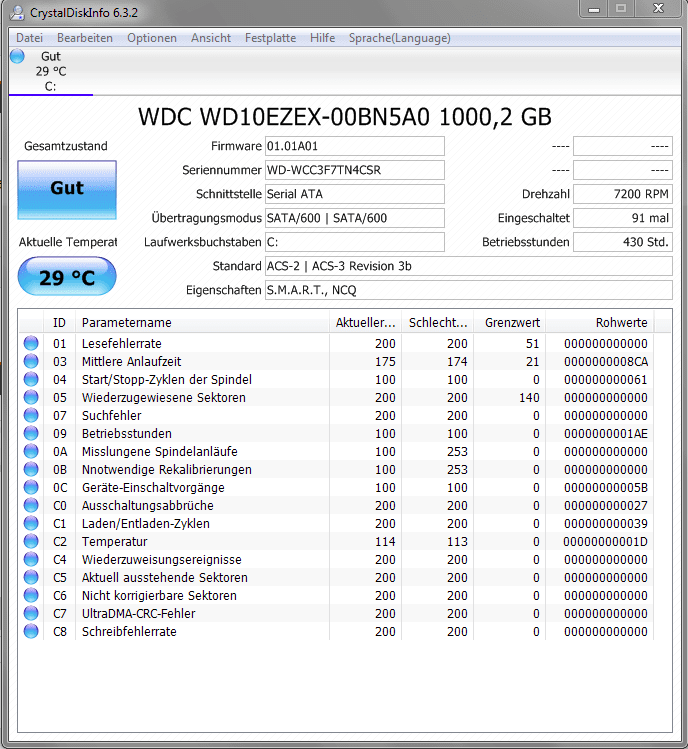Select the C: drive tab entry

pos(51,72)
